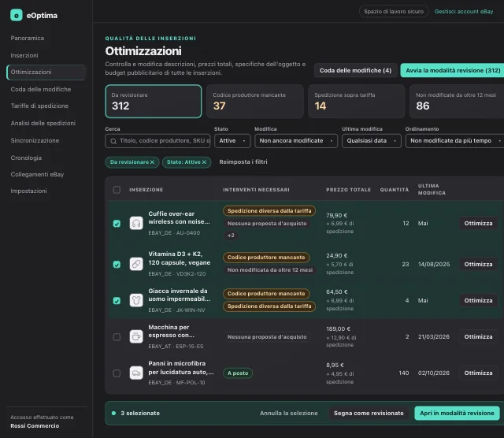Click Segna come revisionate

[369, 414]
